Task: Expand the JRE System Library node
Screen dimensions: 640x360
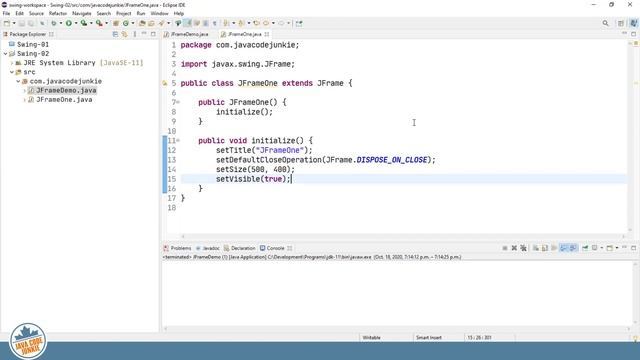Action: tap(12, 63)
